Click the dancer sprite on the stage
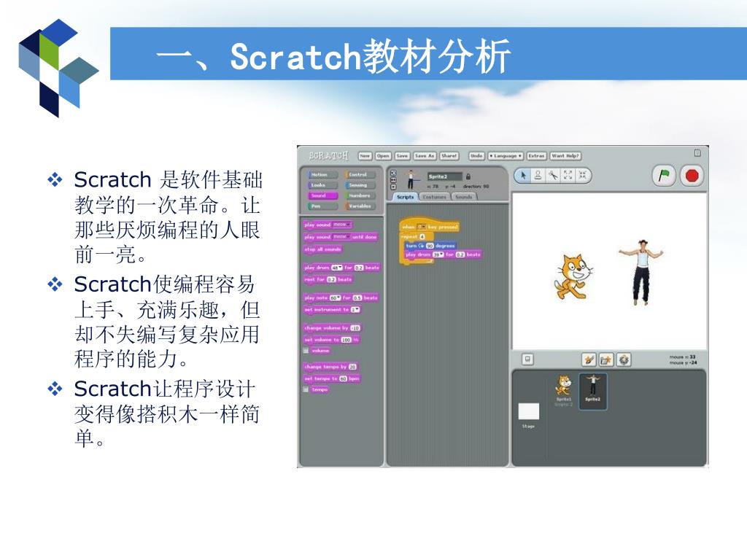The height and width of the screenshot is (560, 747). [x=640, y=273]
